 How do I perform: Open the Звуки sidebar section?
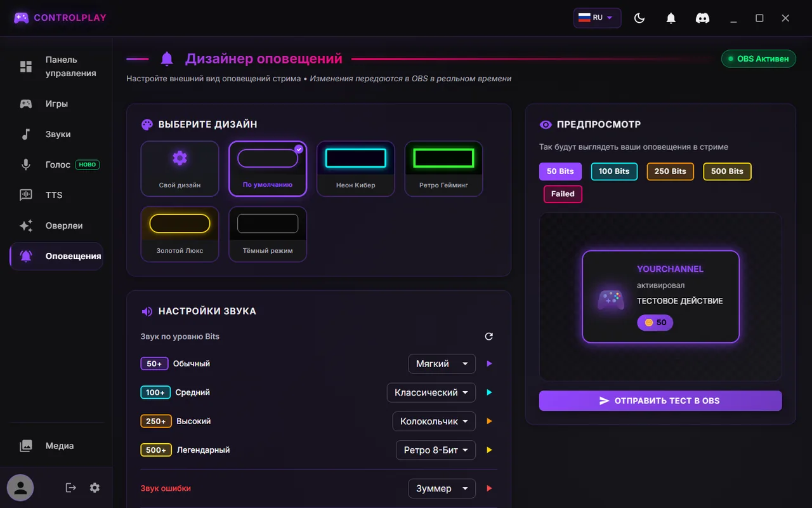tap(56, 134)
